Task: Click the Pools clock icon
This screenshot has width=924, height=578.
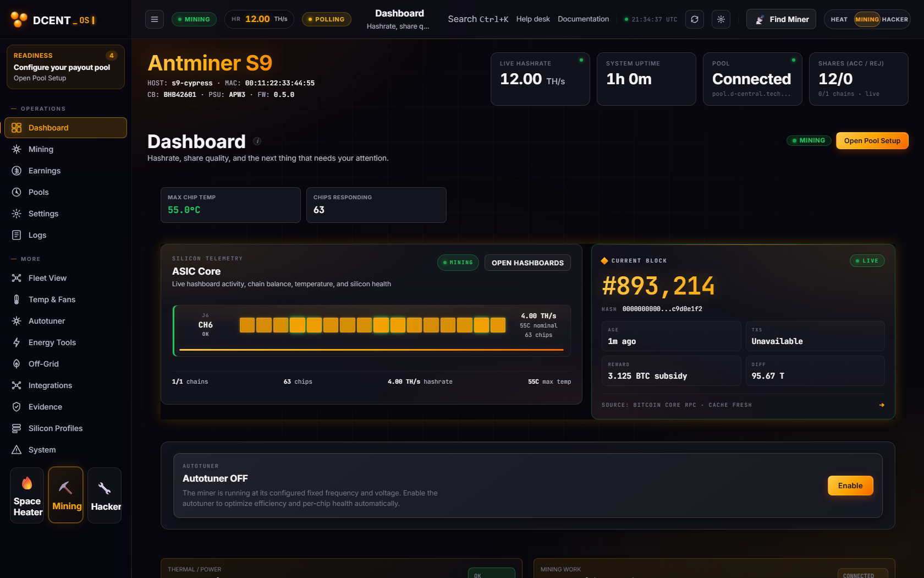Action: pyautogui.click(x=16, y=192)
